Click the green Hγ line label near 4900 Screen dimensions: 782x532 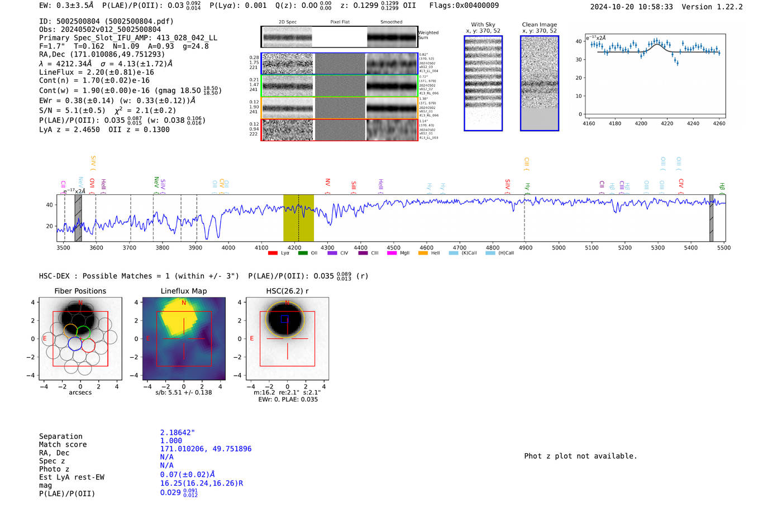[x=527, y=186]
